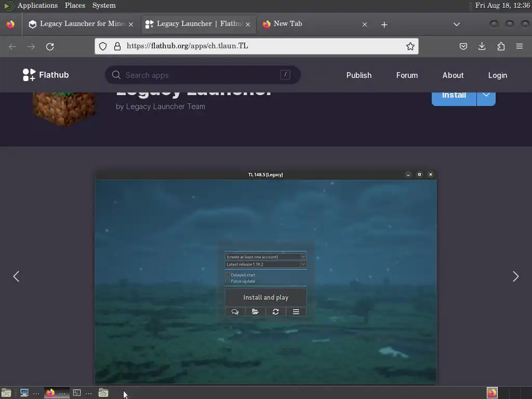Click the Install and play button

point(265,298)
